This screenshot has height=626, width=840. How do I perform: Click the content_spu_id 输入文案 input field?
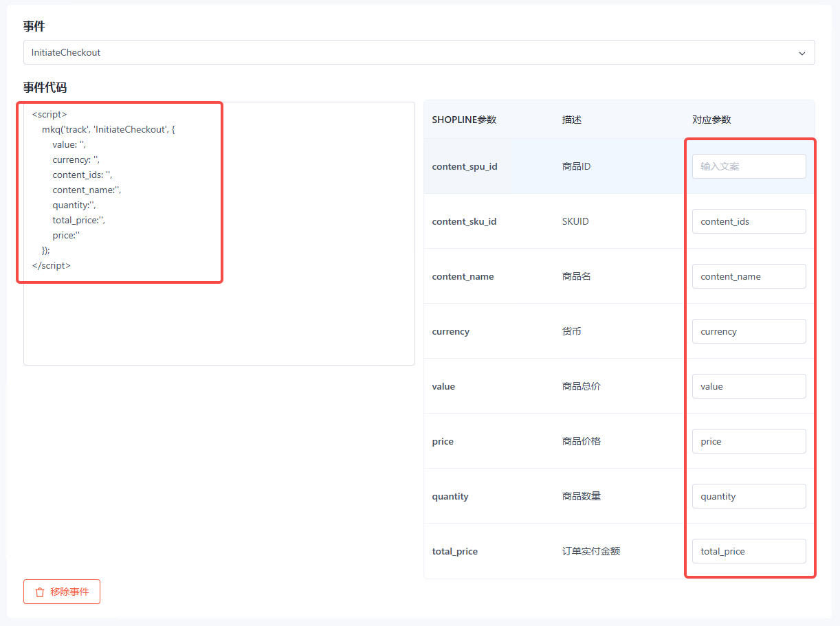pos(749,166)
